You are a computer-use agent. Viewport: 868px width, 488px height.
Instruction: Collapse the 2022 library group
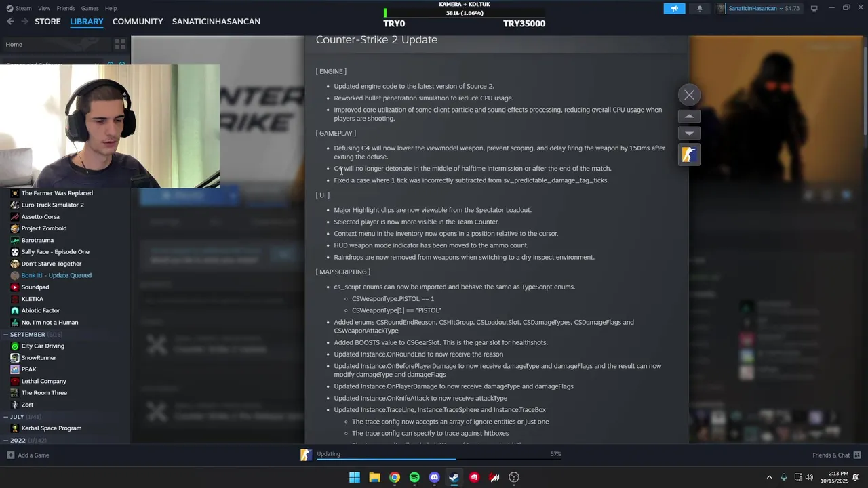coord(5,441)
